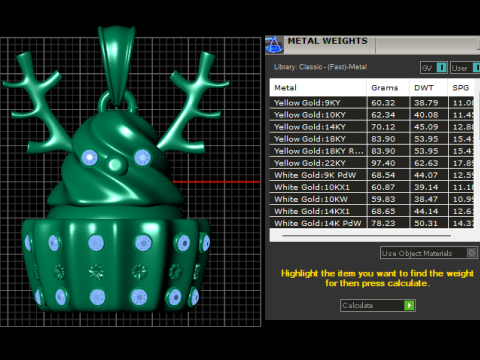
Task: Click the green nose bead on the model
Action: [x=116, y=165]
